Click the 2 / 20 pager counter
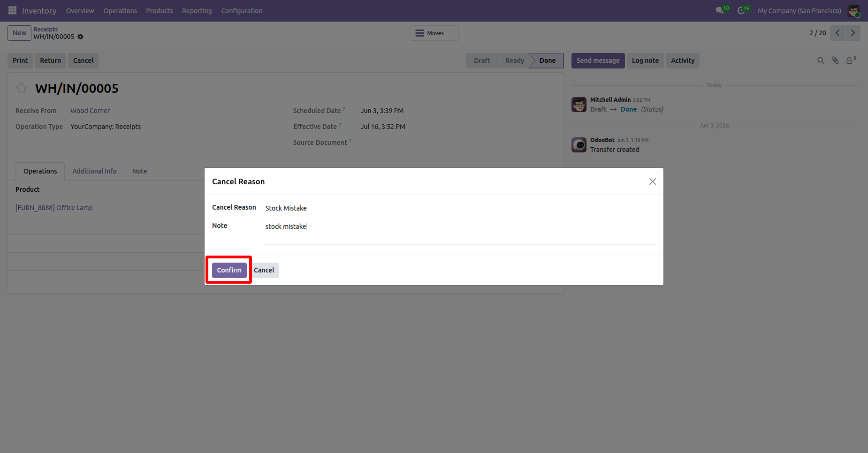Viewport: 868px width, 453px height. (x=817, y=33)
